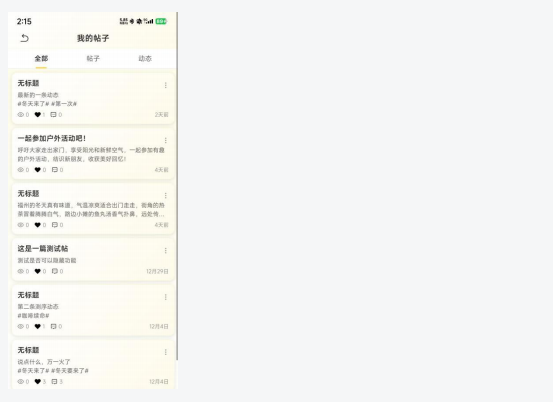Tap the comment icon on 这是一篇测试帖
Image resolution: width=553 pixels, height=403 pixels.
[55, 271]
